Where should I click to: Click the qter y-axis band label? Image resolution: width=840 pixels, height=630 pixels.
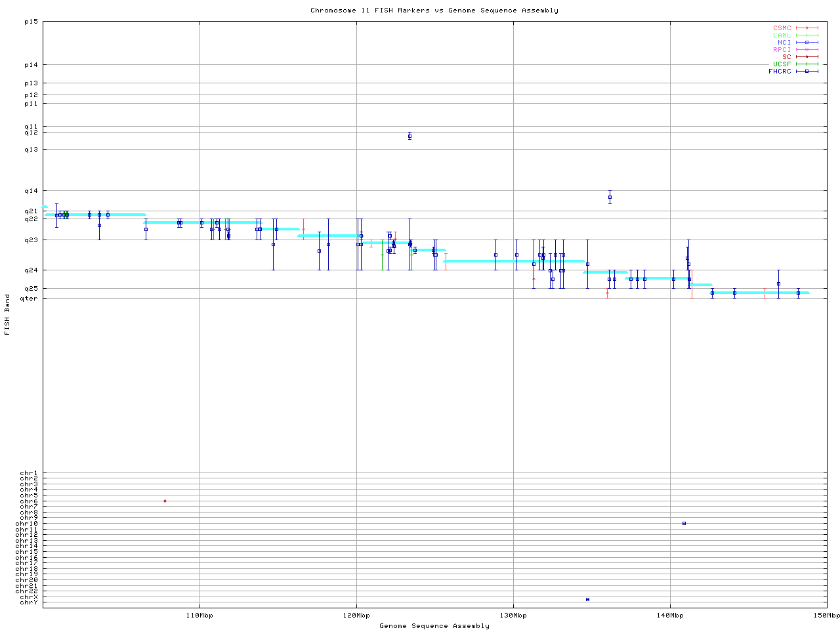(30, 299)
